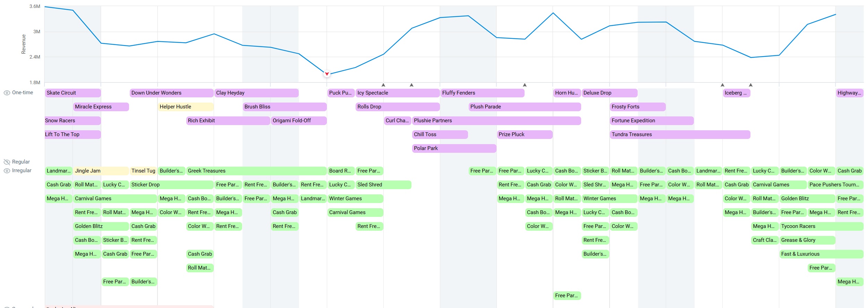Select the Iceberg ... event
This screenshot has height=308, width=868.
(x=737, y=93)
